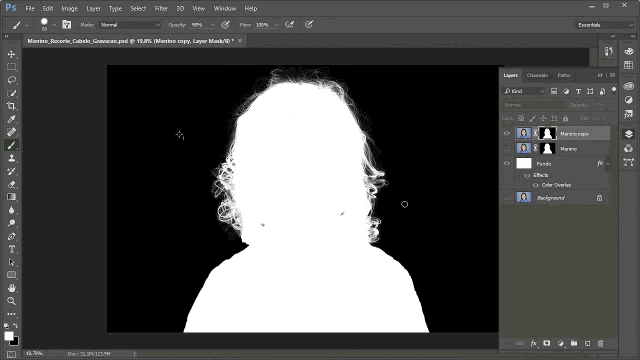
Task: Open the Brush Preset picker arrow
Action: point(54,25)
